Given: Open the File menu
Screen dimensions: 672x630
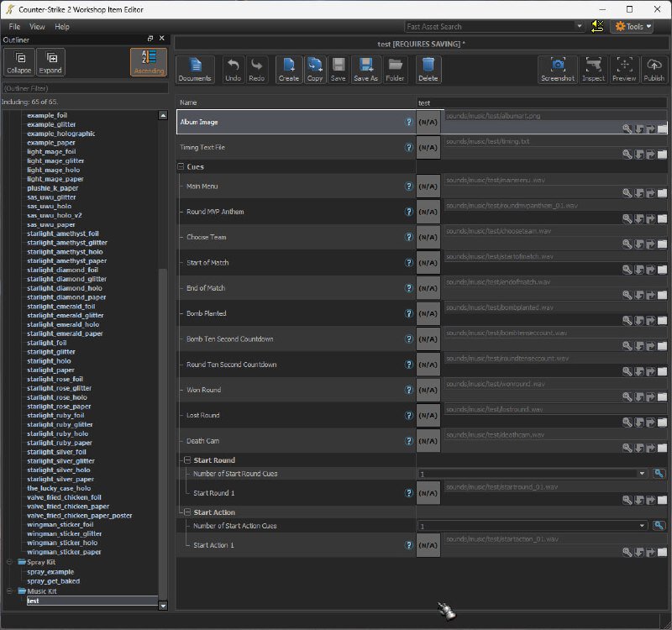Looking at the screenshot, I should point(14,27).
